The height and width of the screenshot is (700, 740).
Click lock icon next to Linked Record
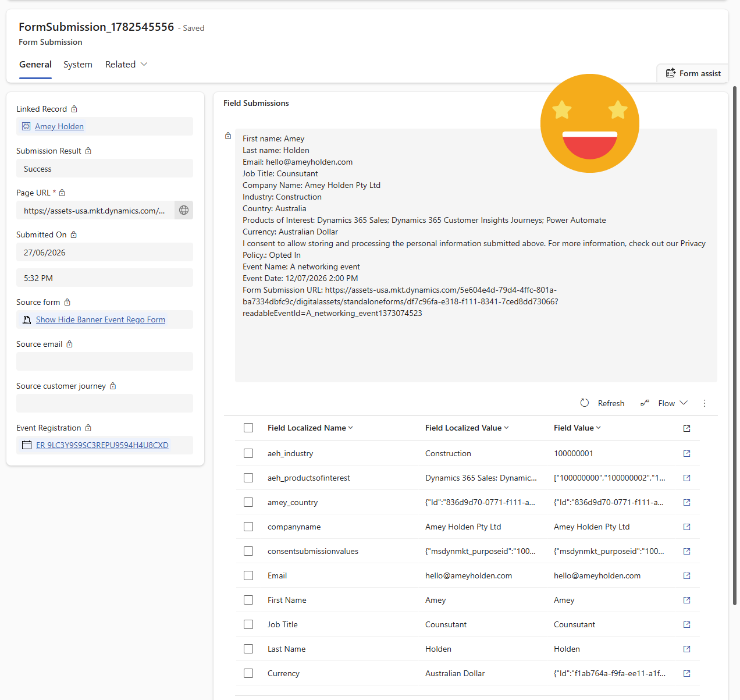click(74, 109)
